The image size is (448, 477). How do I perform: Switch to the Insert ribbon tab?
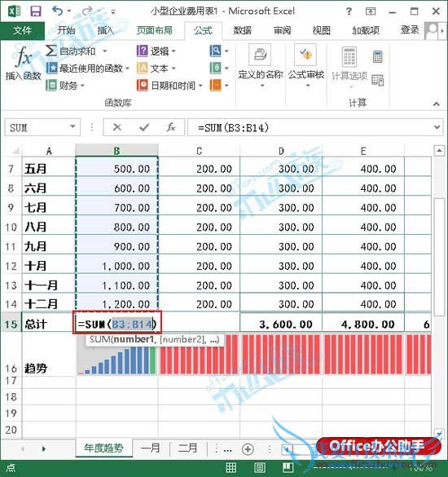(x=105, y=30)
